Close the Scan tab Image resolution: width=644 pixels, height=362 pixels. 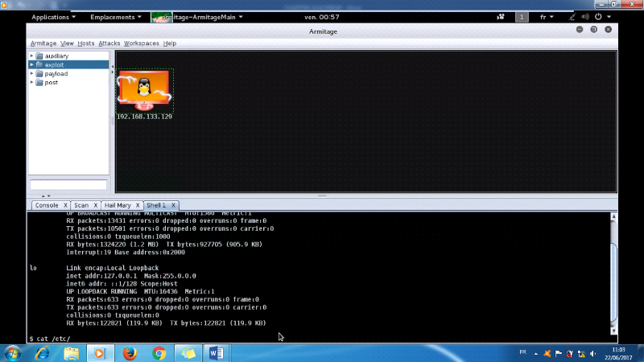coord(96,205)
